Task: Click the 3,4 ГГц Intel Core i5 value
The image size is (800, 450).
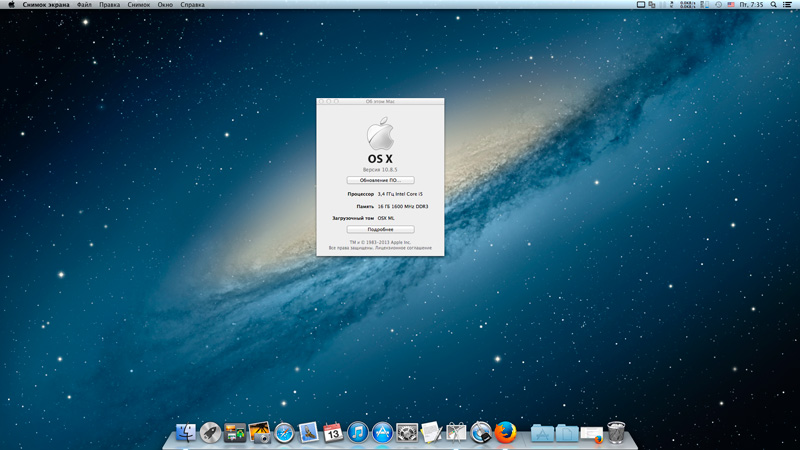Action: tap(400, 194)
